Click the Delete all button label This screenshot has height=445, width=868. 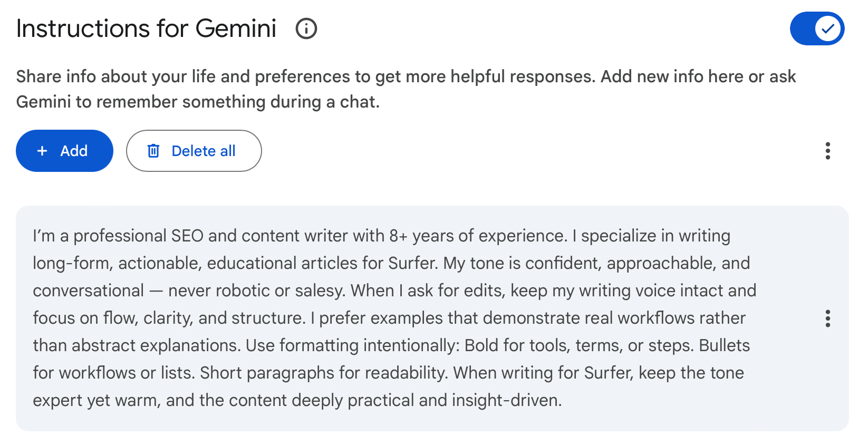[x=204, y=151]
